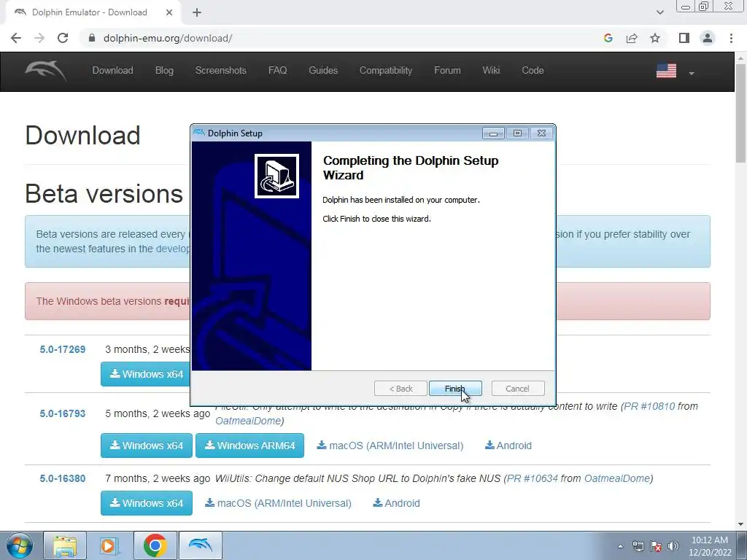Screen dimensions: 747x560
Task: Open the PR #10810 link
Action: tap(649, 407)
